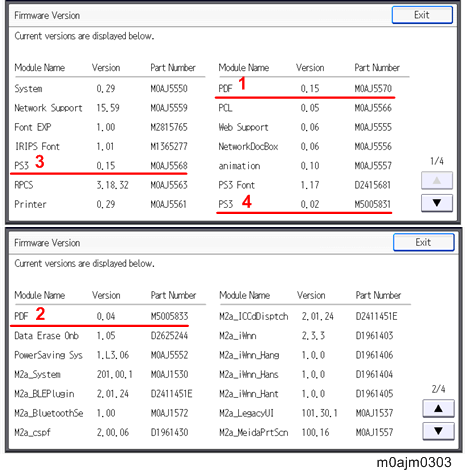The image size is (465, 472).
Task: Select the Data Erase Onb row
Action: point(101,336)
